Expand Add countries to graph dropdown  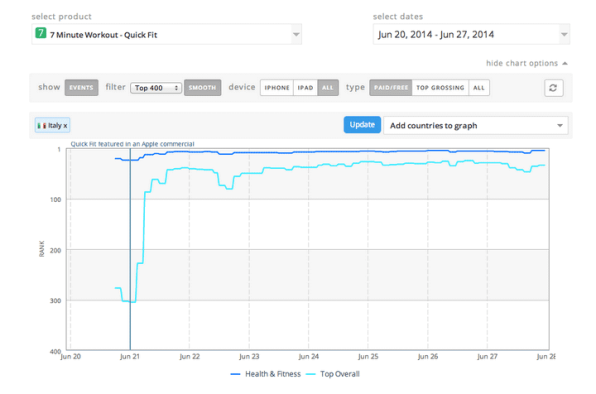point(476,126)
